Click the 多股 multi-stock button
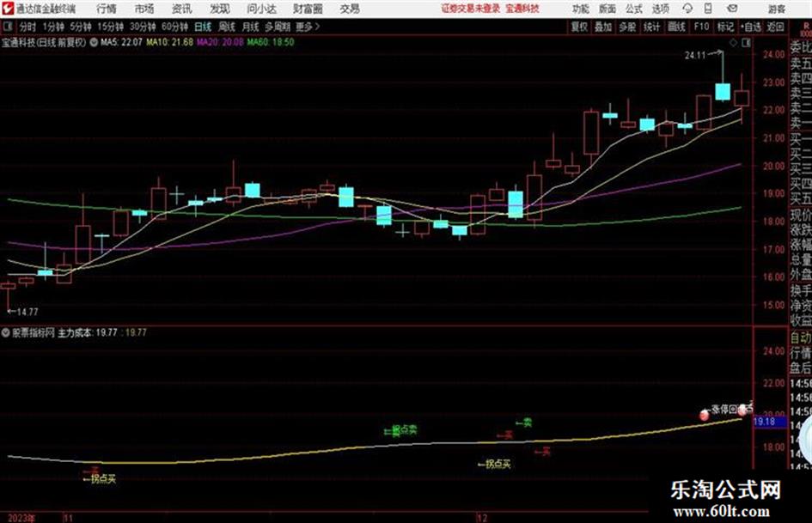This screenshot has height=523, width=812. pyautogui.click(x=627, y=27)
